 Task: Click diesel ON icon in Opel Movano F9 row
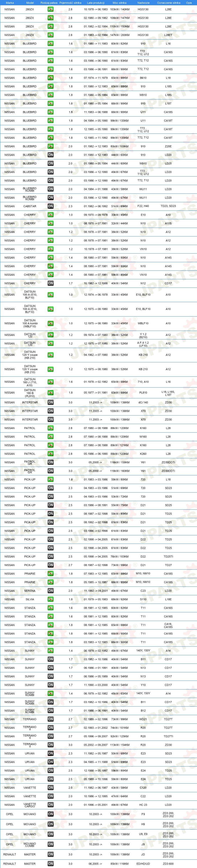click(50, 814)
